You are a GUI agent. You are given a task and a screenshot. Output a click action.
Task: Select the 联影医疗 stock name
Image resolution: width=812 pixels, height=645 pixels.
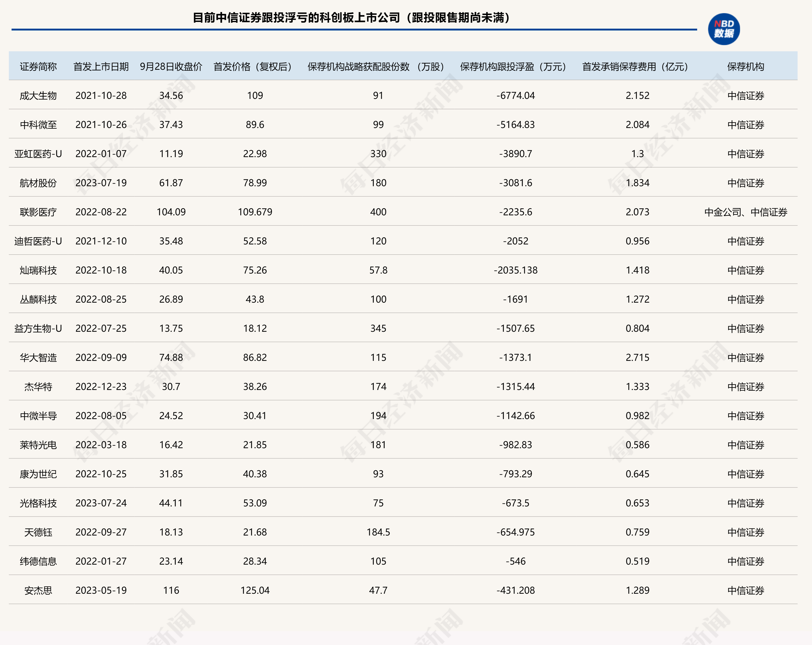coord(38,212)
